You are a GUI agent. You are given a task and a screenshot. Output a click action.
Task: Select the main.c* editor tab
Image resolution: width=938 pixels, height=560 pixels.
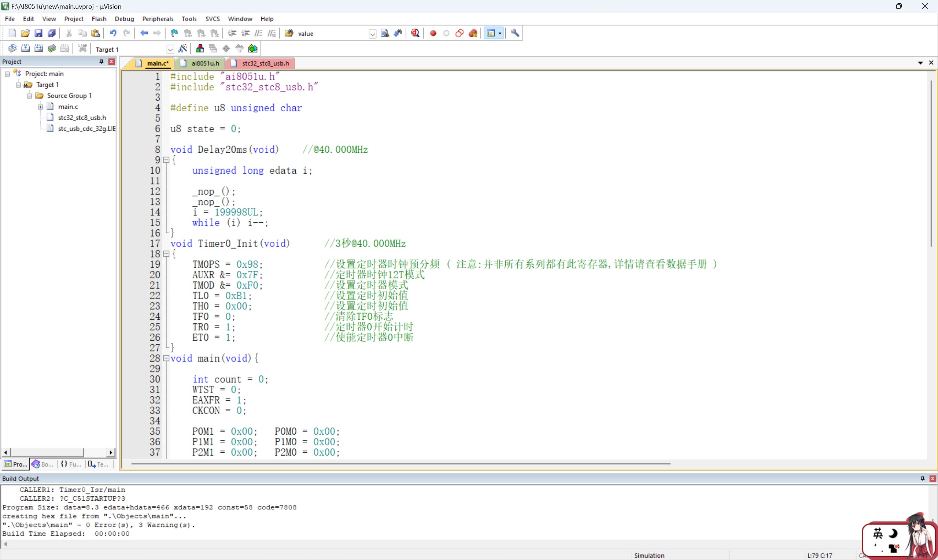click(x=153, y=63)
